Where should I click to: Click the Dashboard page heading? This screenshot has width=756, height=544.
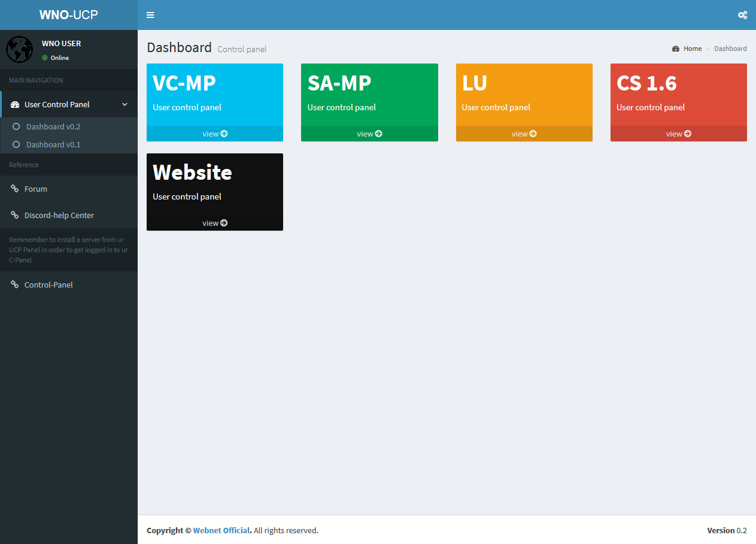click(x=179, y=47)
